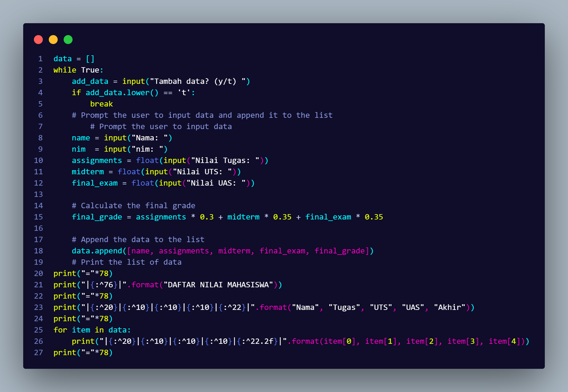Select the final_grade variable on line 15

pos(97,217)
